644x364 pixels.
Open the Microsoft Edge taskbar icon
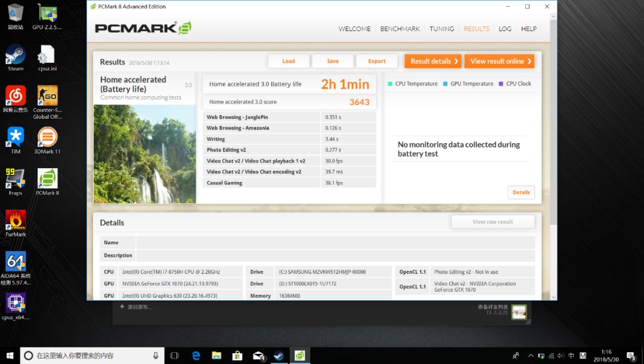[x=196, y=356]
